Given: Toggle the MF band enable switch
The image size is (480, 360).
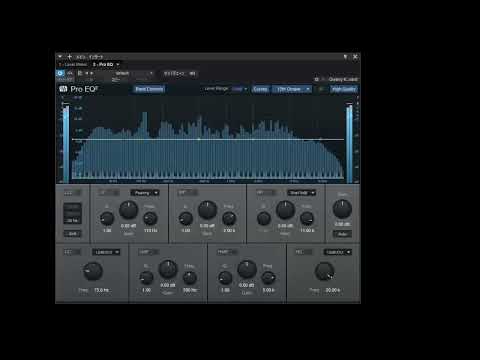Looking at the screenshot, I should coord(188,193).
